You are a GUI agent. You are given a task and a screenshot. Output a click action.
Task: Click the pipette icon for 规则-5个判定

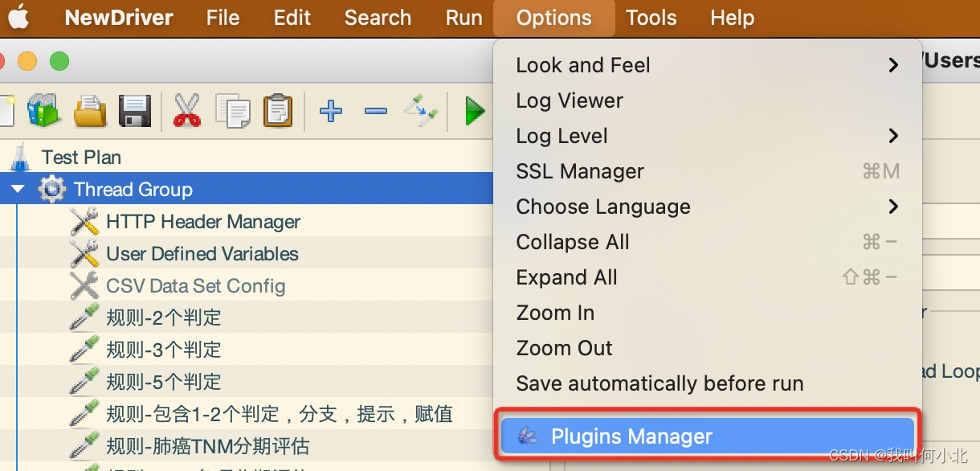pos(84,382)
